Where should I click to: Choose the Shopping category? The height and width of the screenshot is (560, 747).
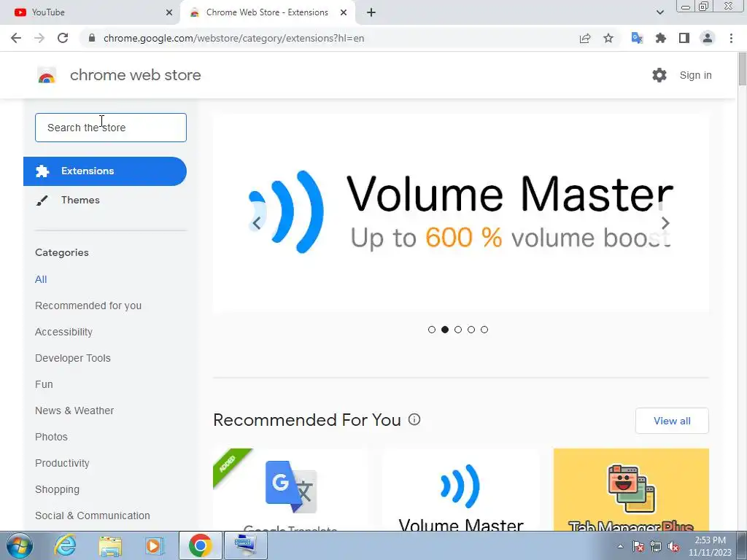coord(57,489)
